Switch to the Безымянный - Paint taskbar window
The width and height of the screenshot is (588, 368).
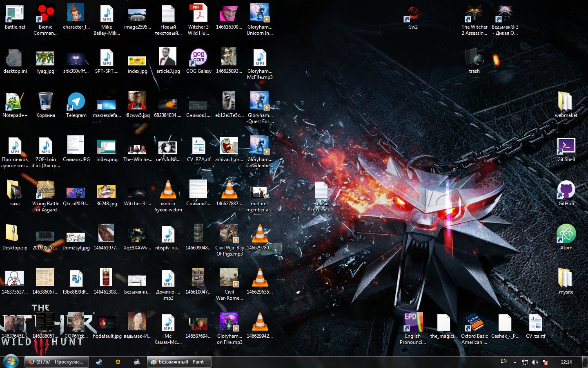click(x=179, y=362)
